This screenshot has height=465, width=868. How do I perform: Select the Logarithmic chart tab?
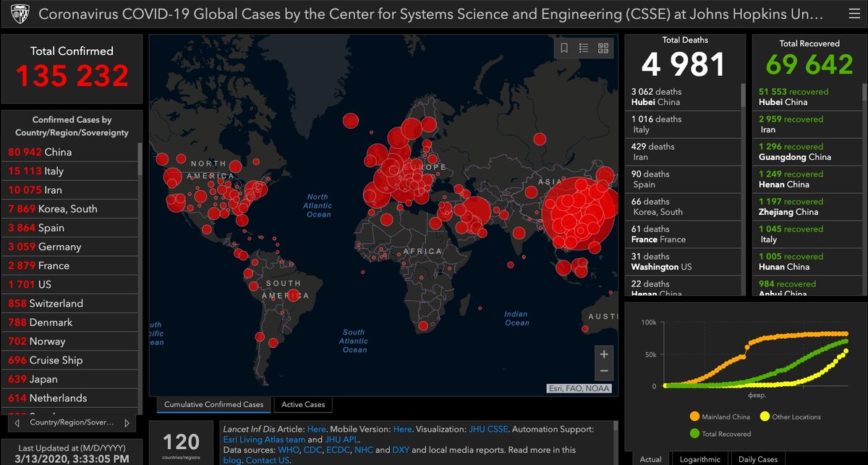(700, 458)
